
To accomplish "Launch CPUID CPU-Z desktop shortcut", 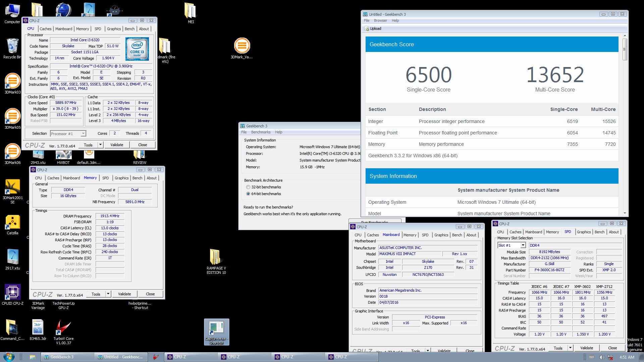I will pyautogui.click(x=12, y=295).
